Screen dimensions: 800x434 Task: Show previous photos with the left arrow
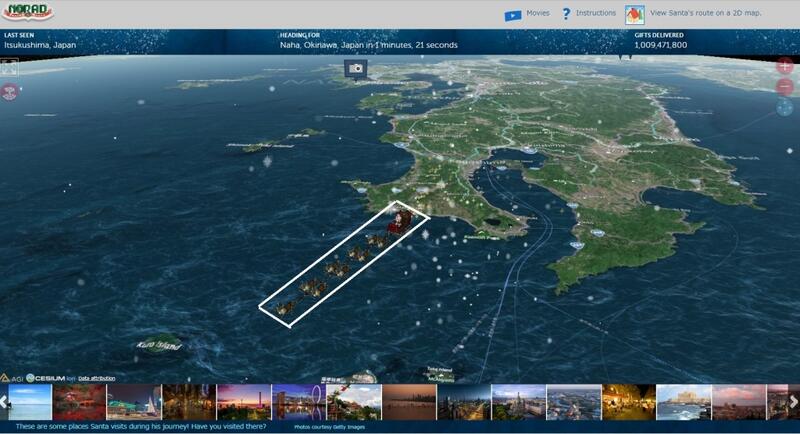point(4,402)
